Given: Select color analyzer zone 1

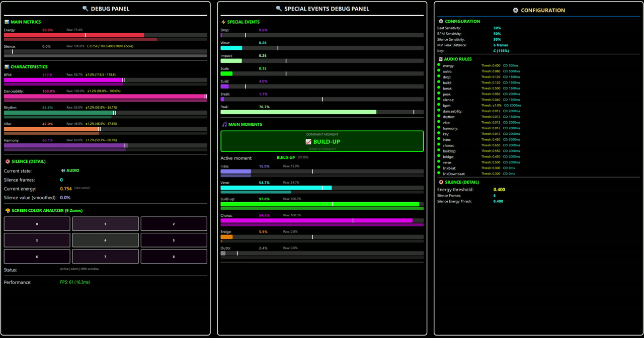Looking at the screenshot, I should (105, 224).
